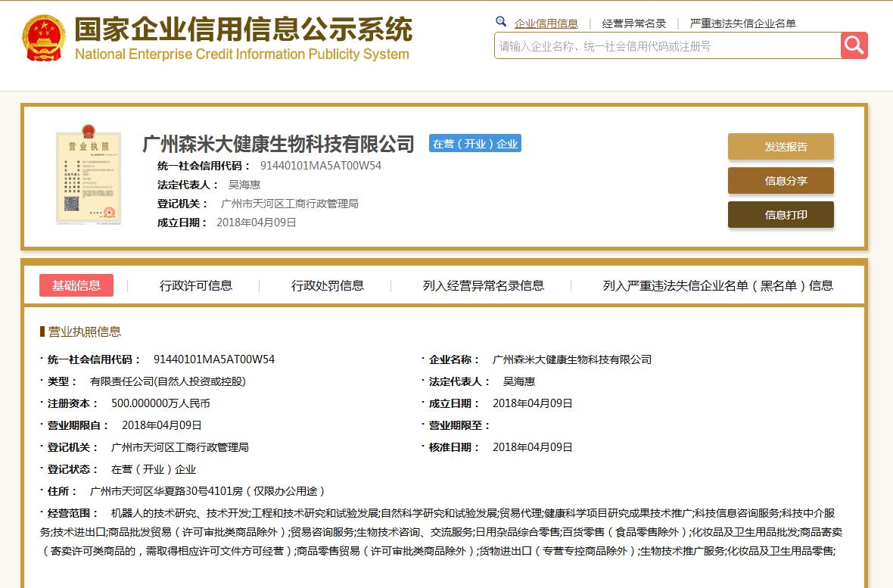The image size is (893, 588).
Task: Click the site title 国家企业信用信息公示系统
Action: (241, 32)
